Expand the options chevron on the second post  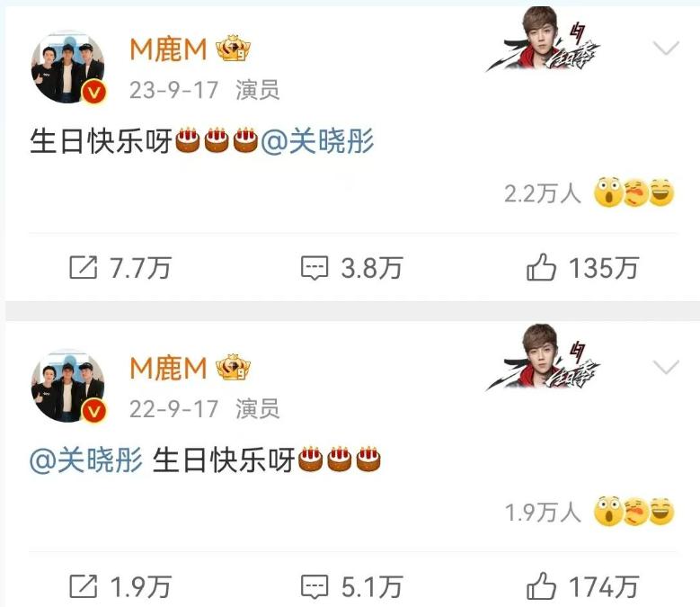pyautogui.click(x=665, y=367)
